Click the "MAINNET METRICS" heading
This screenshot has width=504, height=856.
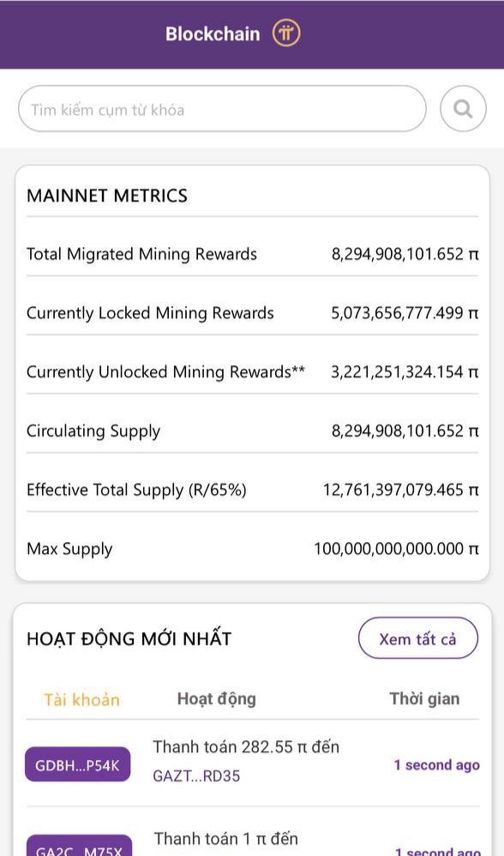click(x=107, y=196)
